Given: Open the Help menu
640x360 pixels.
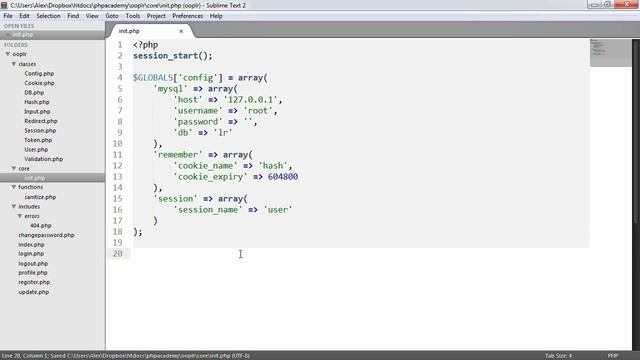Looking at the screenshot, I should 216,16.
